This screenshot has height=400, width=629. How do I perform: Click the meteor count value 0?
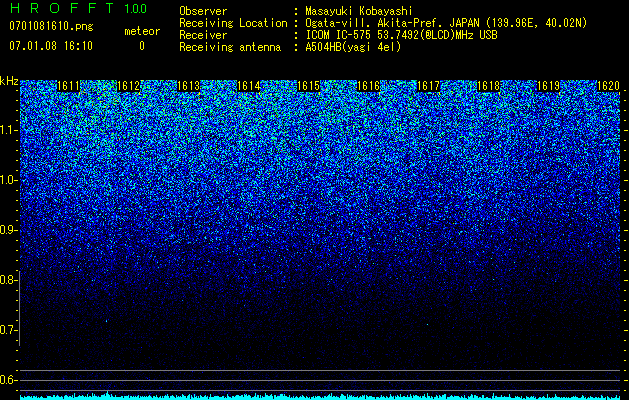[x=142, y=46]
